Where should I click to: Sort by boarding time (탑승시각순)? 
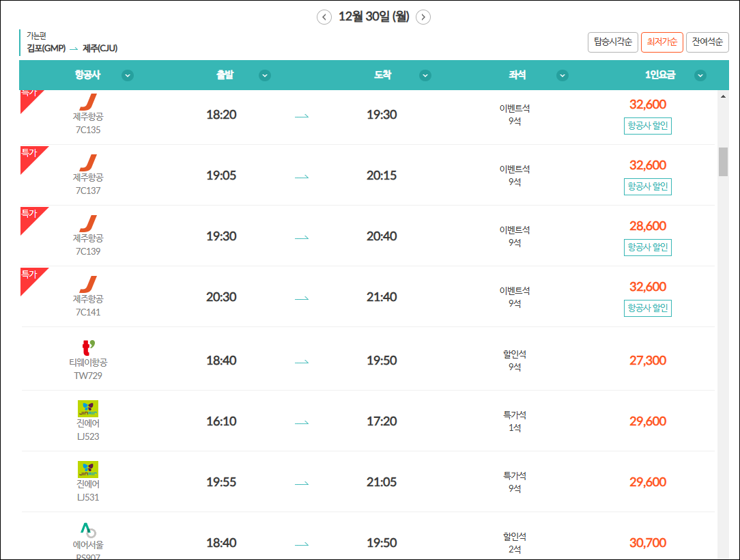pos(612,42)
